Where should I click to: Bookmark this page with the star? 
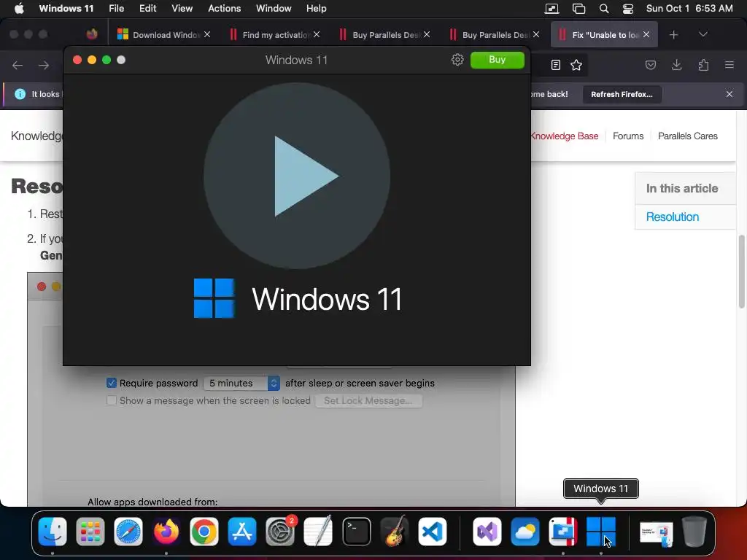576,65
